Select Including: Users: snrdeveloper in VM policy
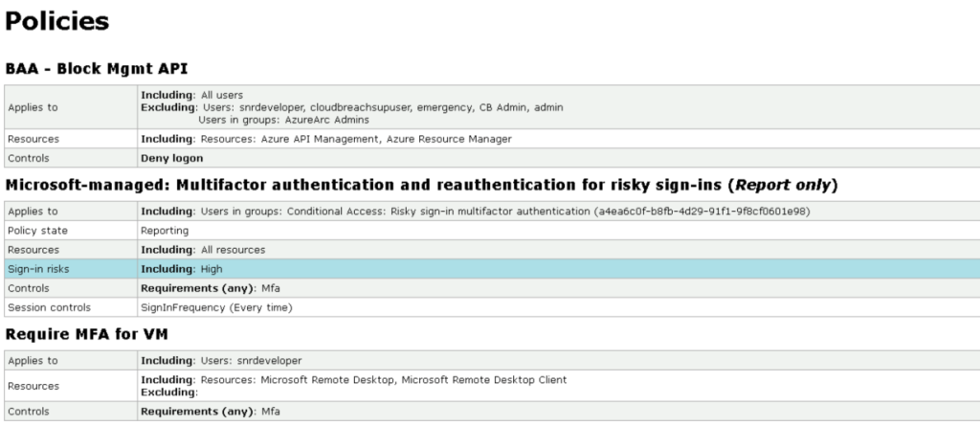 point(221,361)
